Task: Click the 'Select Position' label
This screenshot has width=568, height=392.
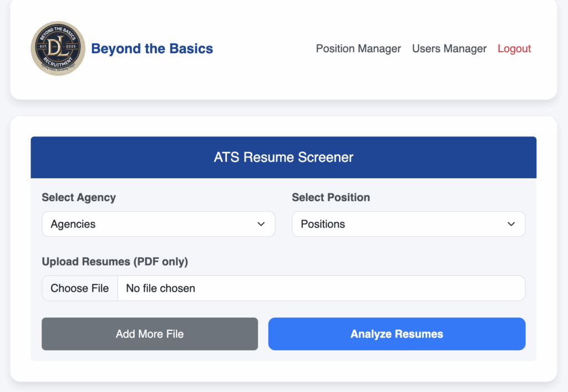Action: point(331,197)
